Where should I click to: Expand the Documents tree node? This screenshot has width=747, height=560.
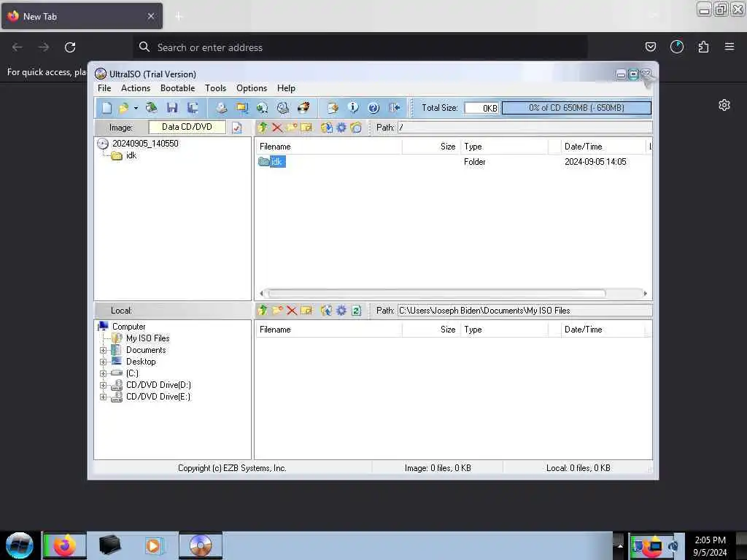coord(103,351)
